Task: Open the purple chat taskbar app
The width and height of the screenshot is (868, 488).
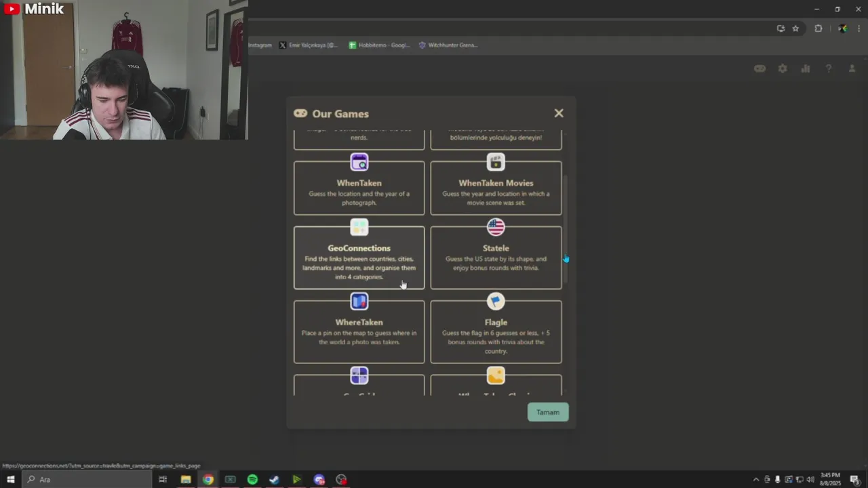Action: click(x=319, y=479)
